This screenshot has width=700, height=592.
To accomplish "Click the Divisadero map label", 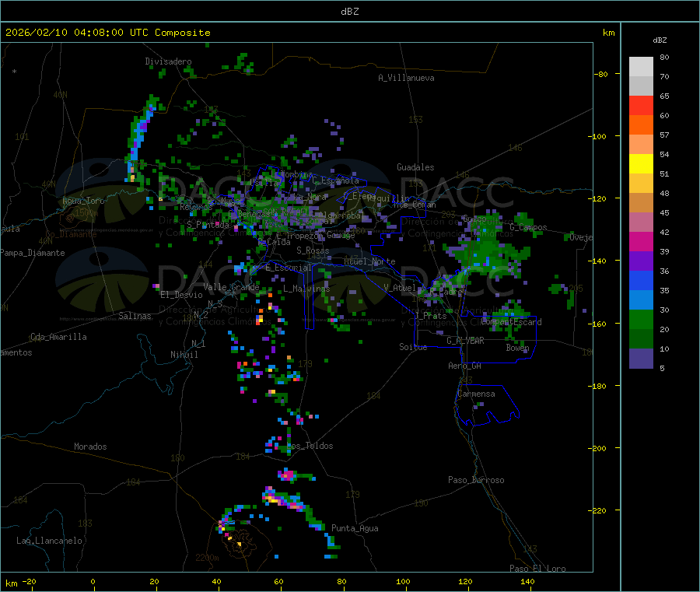I will (x=168, y=61).
